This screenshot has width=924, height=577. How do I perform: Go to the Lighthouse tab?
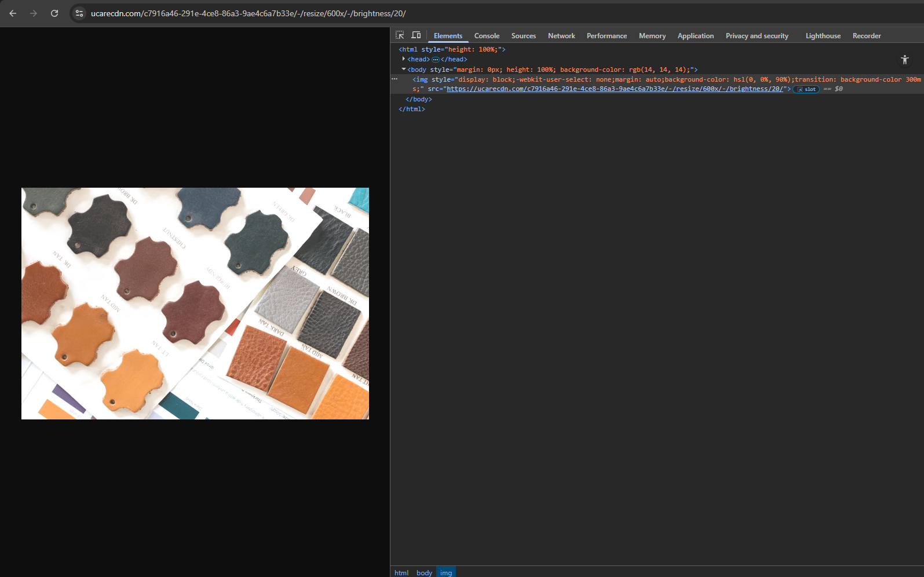point(823,36)
